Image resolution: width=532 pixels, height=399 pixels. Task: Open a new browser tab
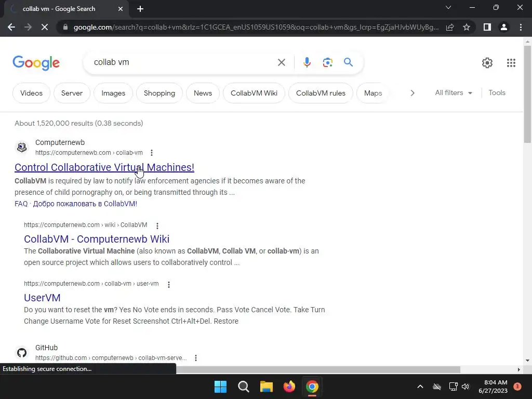[140, 9]
